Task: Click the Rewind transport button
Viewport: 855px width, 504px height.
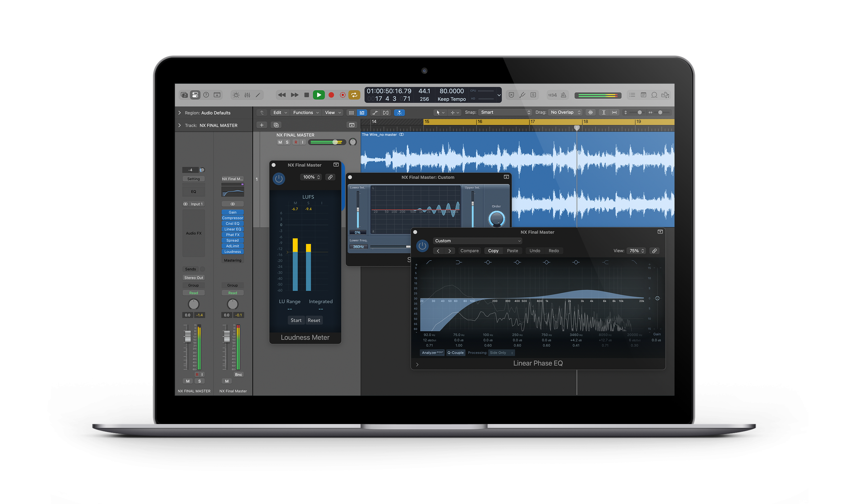Action: pos(282,95)
